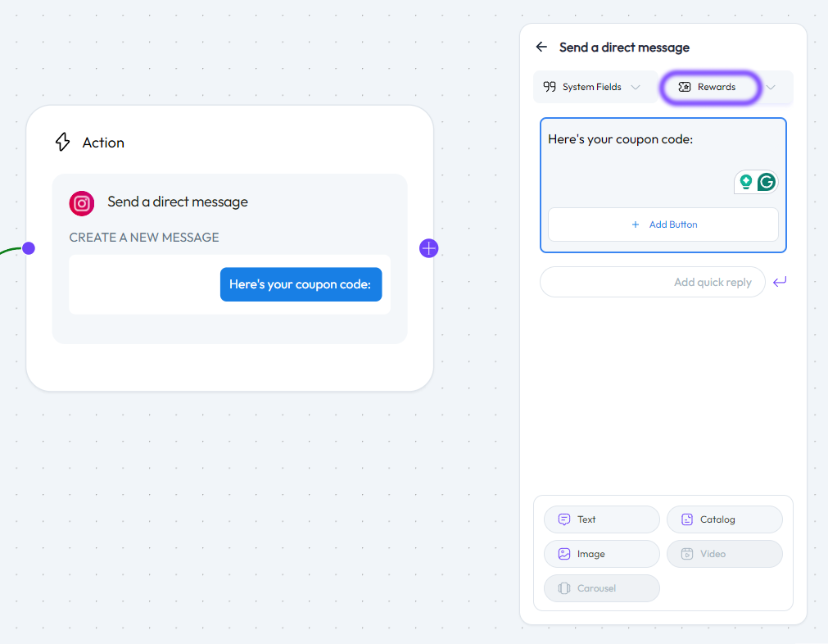The width and height of the screenshot is (828, 644).
Task: Click the green Grammarly icon in the message box
Action: click(767, 182)
